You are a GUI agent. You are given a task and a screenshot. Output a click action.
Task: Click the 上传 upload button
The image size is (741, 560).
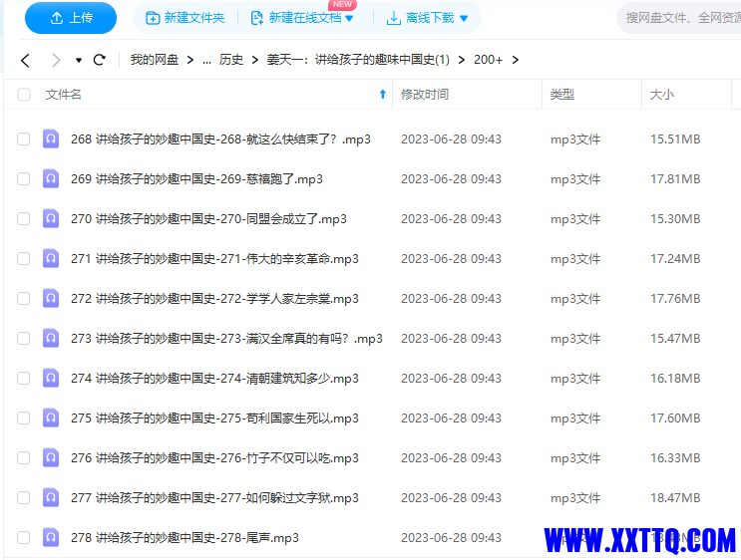(x=71, y=18)
